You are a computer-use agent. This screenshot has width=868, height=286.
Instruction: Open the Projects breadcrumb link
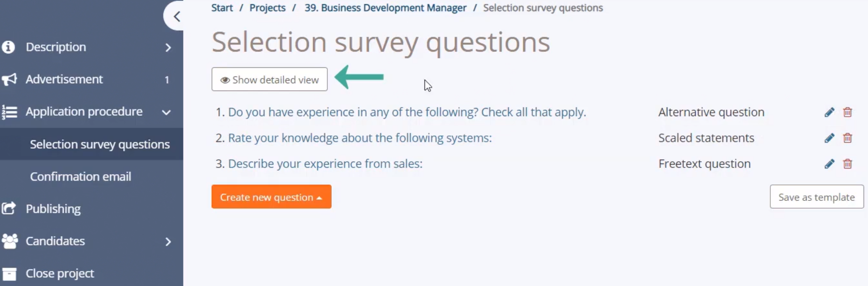pyautogui.click(x=267, y=8)
